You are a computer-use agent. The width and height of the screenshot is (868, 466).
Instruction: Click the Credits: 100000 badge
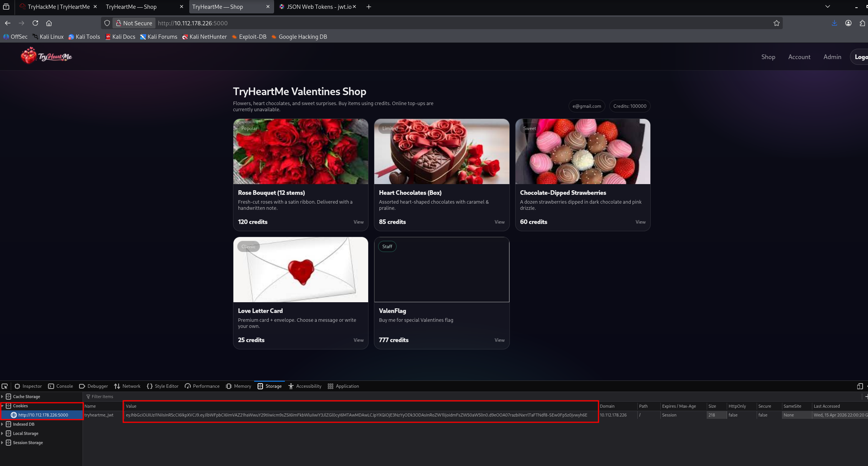click(x=630, y=106)
